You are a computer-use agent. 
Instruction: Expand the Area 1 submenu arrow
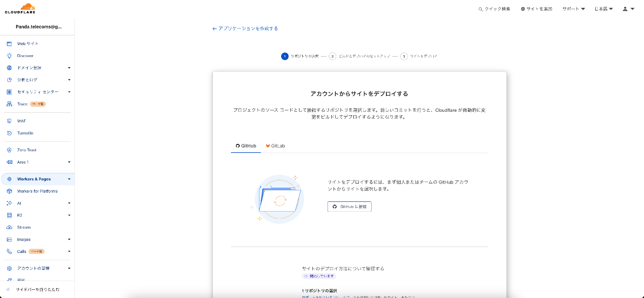point(69,162)
